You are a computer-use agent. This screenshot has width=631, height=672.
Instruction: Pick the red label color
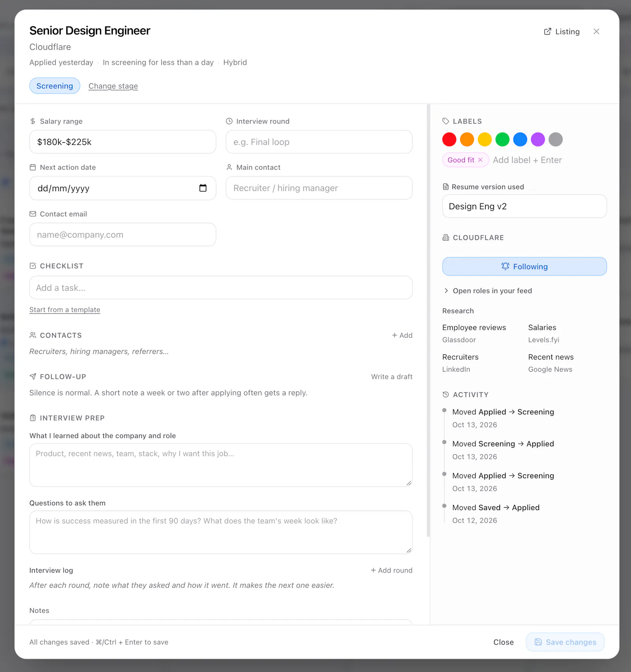pos(449,140)
